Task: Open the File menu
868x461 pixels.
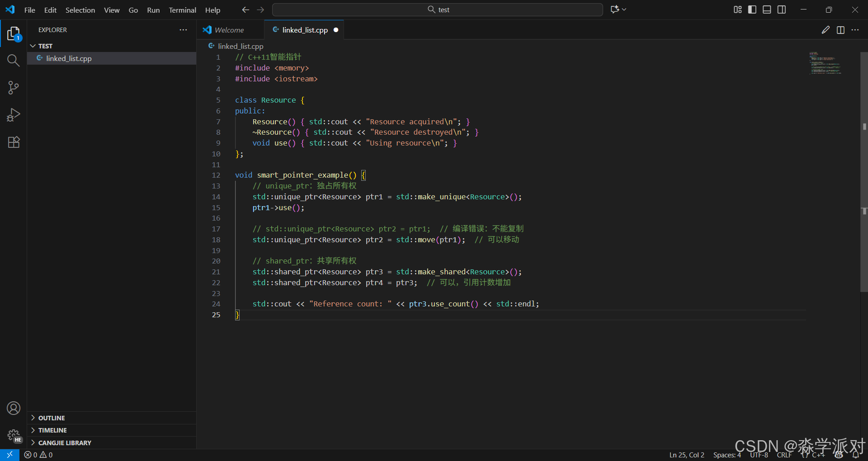Action: (x=30, y=10)
